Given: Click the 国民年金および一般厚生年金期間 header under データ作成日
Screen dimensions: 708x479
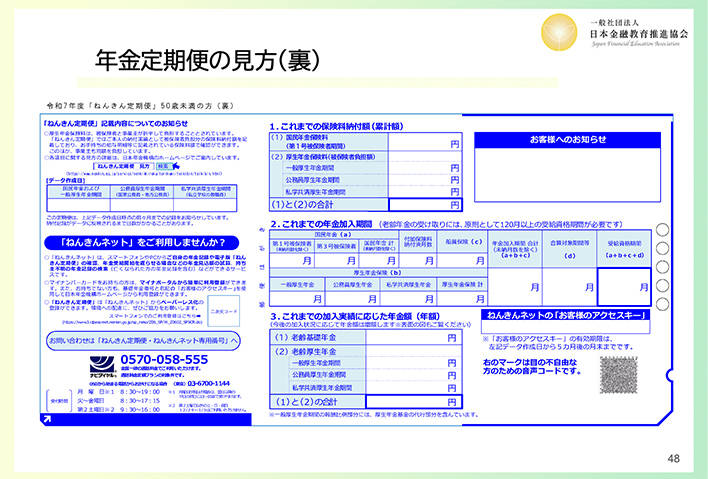Looking at the screenshot, I should point(81,192).
